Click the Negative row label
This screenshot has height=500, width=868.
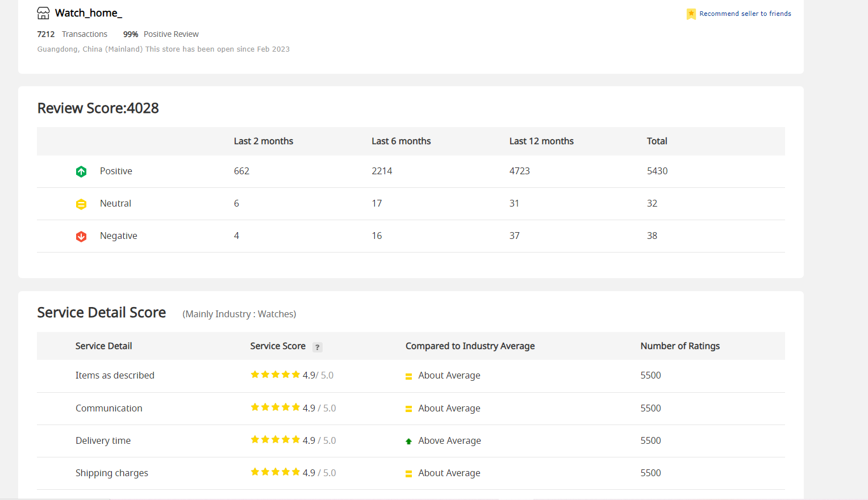[119, 236]
